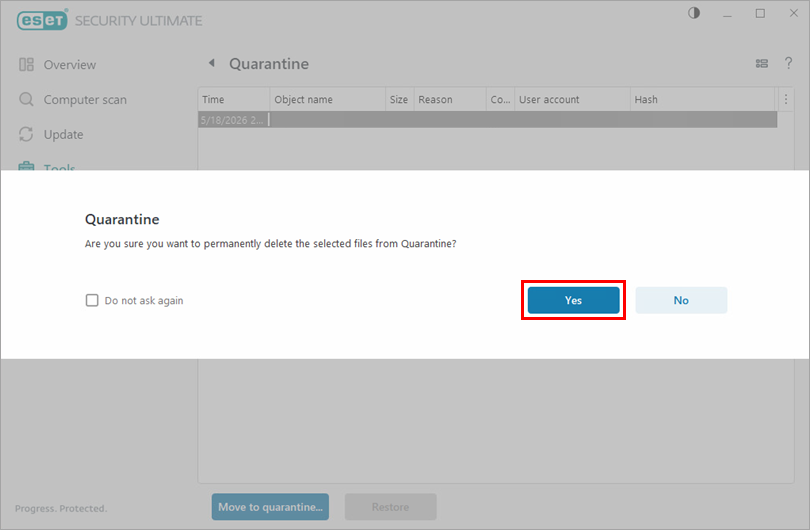This screenshot has height=530, width=810.
Task: Cancel deletion with the No button
Action: (681, 300)
